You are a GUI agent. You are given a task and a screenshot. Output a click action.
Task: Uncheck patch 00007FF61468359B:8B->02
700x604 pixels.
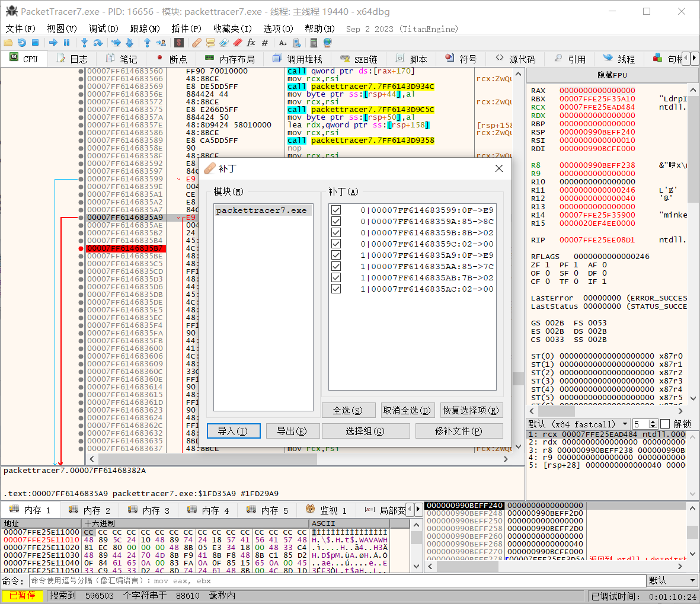pos(336,232)
